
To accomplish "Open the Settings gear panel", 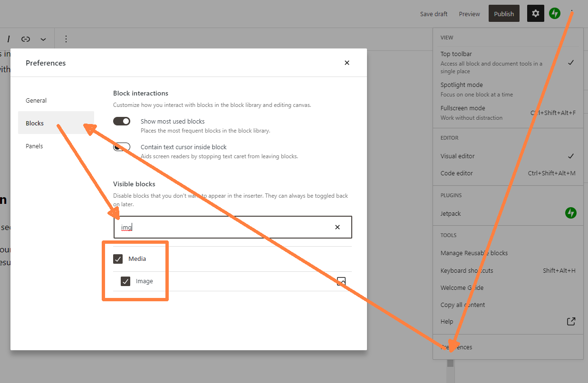I will coord(536,14).
